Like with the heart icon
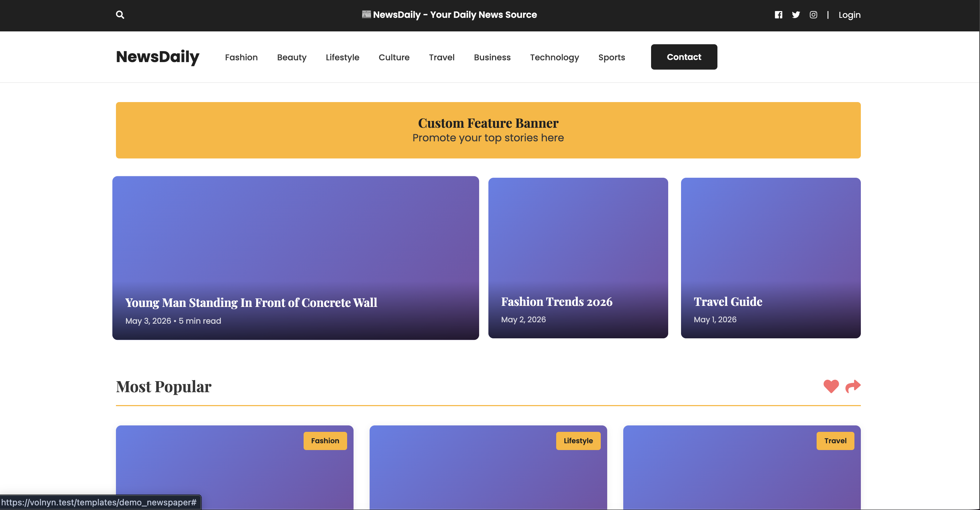 point(831,386)
